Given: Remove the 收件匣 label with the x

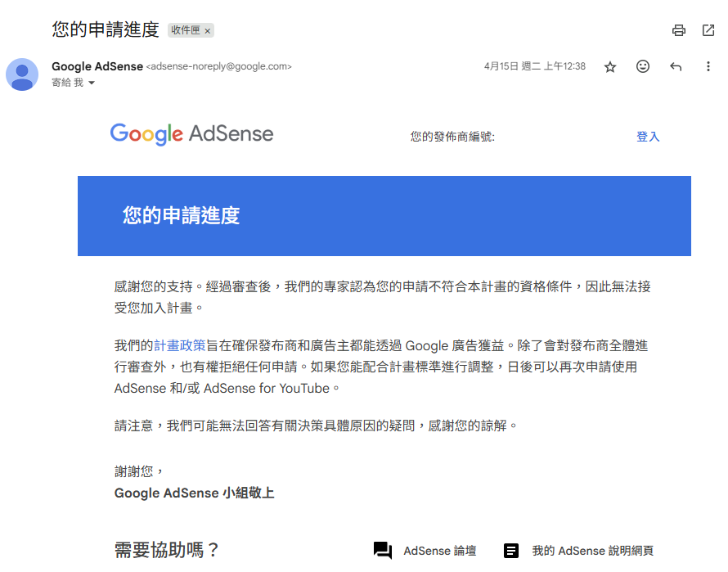Looking at the screenshot, I should [208, 30].
